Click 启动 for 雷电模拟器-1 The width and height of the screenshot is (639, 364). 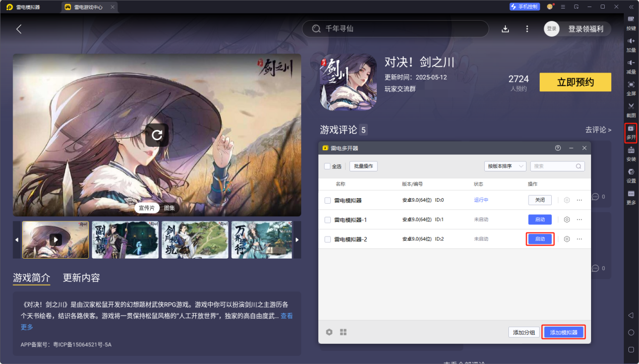click(x=540, y=220)
